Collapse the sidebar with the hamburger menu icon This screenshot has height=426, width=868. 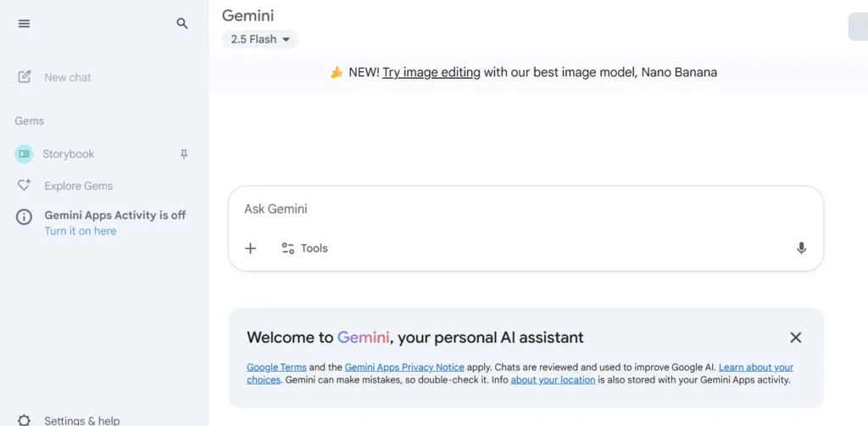point(25,23)
